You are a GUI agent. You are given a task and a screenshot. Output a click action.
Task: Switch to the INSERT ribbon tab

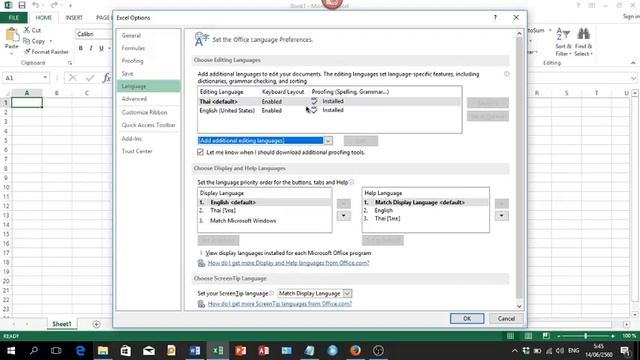click(74, 18)
